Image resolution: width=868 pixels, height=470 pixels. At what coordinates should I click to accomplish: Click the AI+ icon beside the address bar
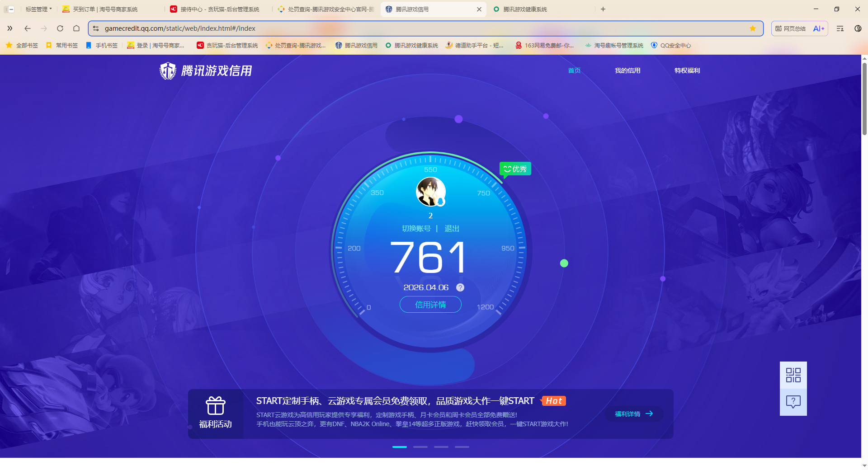tap(818, 28)
